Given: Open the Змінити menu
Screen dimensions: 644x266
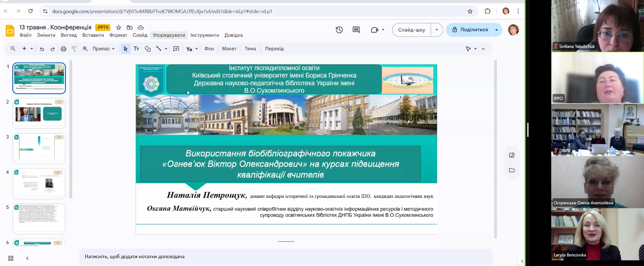Looking at the screenshot, I should [x=46, y=35].
